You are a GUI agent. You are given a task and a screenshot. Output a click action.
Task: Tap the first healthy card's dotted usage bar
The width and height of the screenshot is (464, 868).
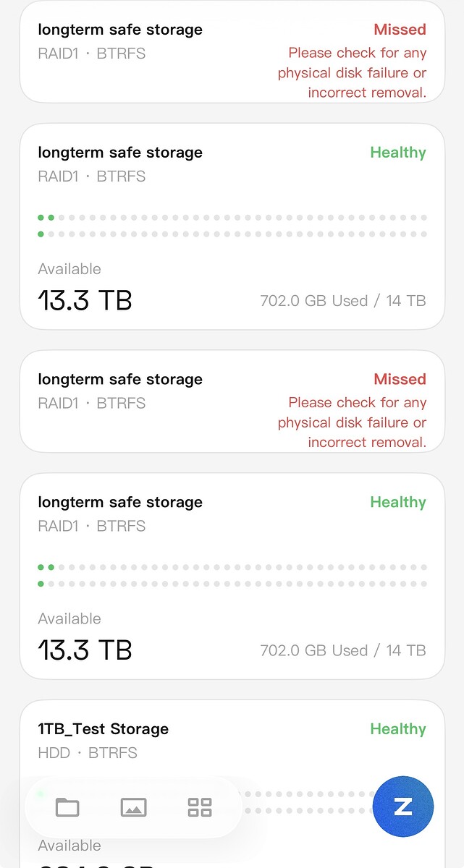[x=232, y=226]
